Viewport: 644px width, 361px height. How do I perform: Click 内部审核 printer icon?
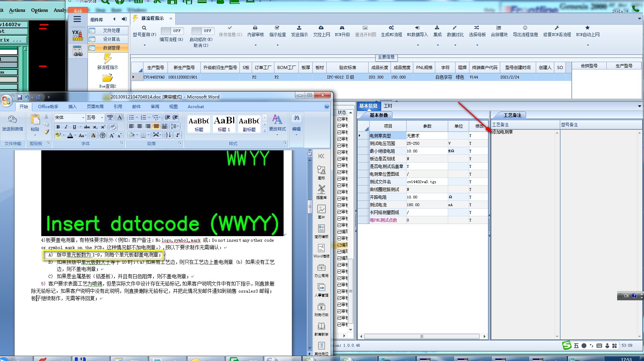click(255, 28)
